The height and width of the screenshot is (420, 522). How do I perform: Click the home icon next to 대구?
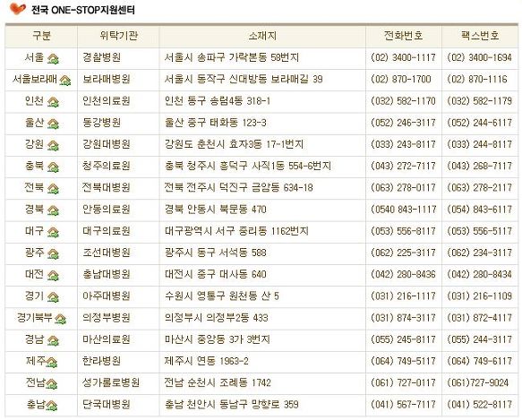(x=53, y=232)
